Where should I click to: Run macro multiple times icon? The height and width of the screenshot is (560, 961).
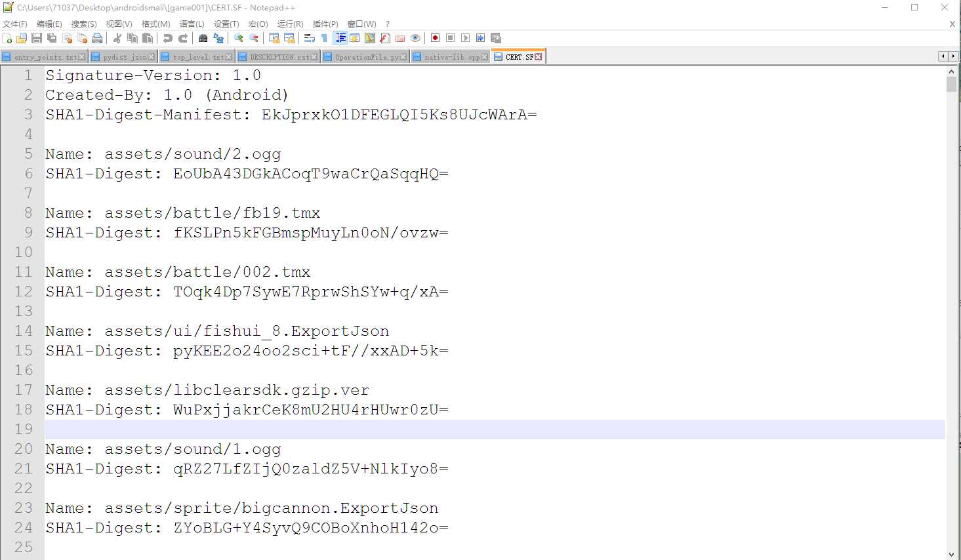[x=481, y=38]
